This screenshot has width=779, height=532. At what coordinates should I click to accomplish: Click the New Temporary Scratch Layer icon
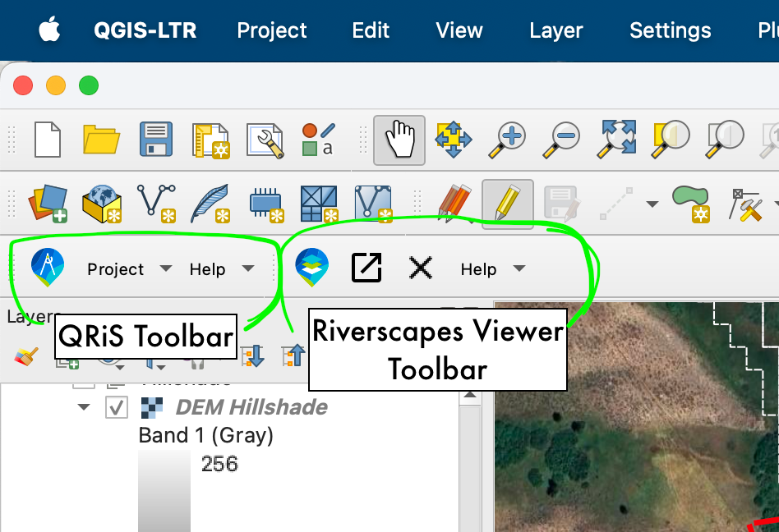pos(265,204)
